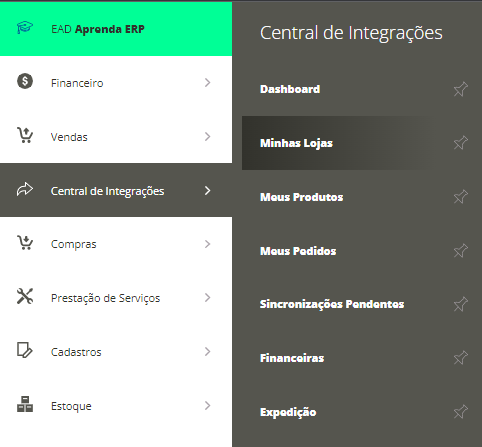Click the Central de Integrações share arrow icon
This screenshot has height=447, width=482.
[x=25, y=190]
